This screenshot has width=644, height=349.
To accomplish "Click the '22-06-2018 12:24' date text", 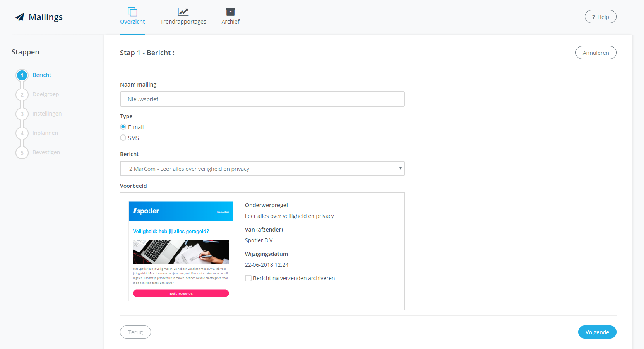I will 267,265.
